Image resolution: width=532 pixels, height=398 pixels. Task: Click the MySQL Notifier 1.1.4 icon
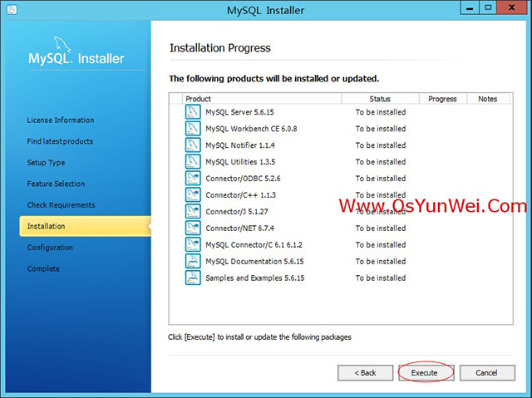[193, 145]
